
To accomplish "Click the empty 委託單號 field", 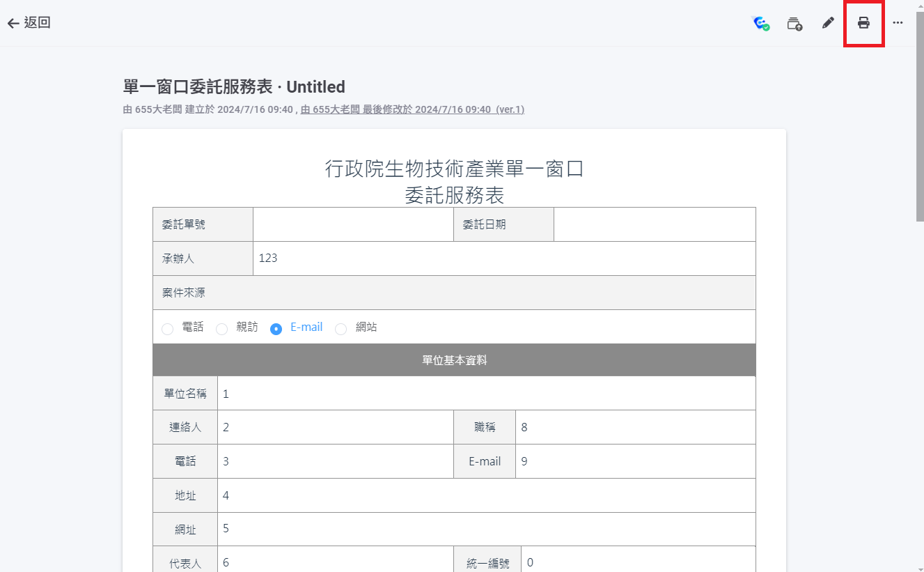I will pos(353,224).
